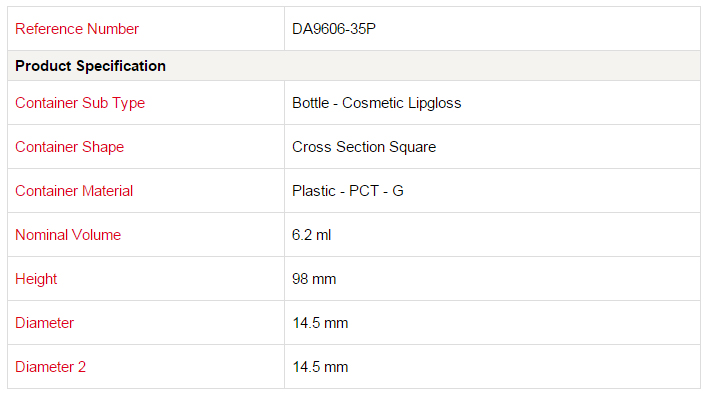Select the Plastic - PCT - G value

point(348,191)
